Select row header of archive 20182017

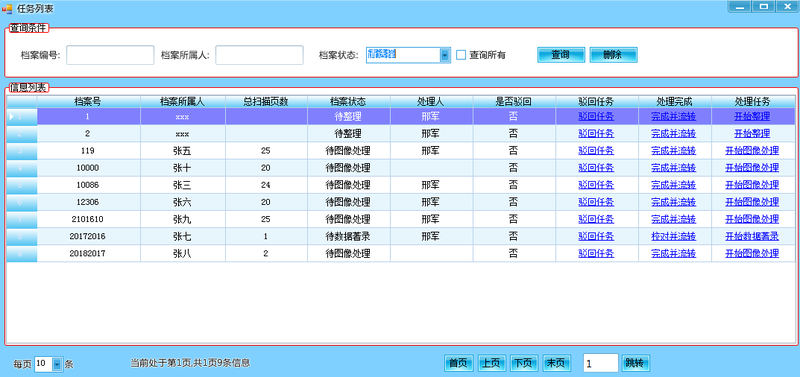point(22,253)
